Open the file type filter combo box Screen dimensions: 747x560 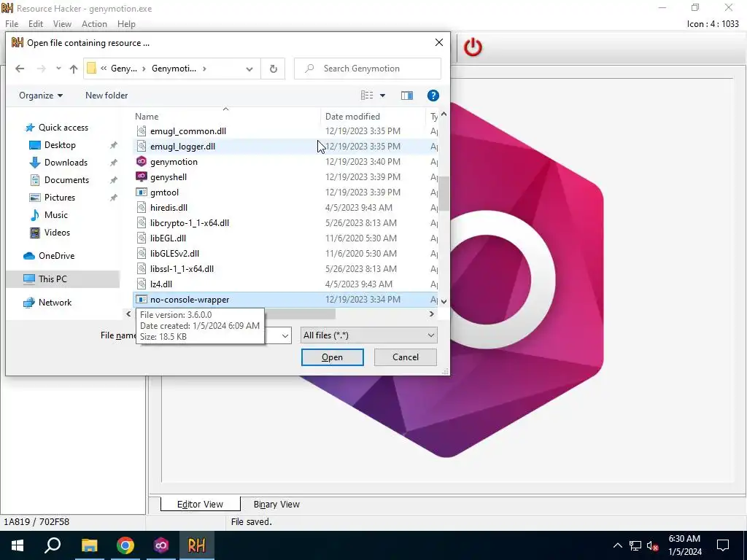coord(368,335)
